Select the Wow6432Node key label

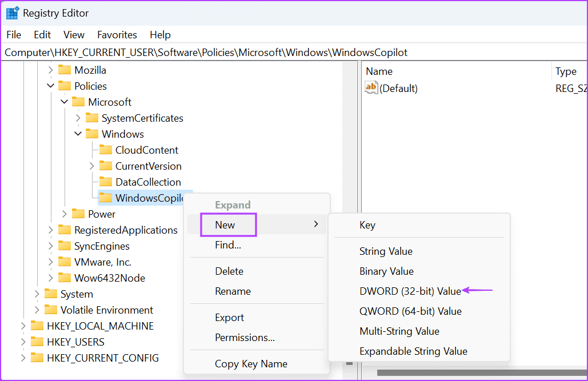click(110, 278)
